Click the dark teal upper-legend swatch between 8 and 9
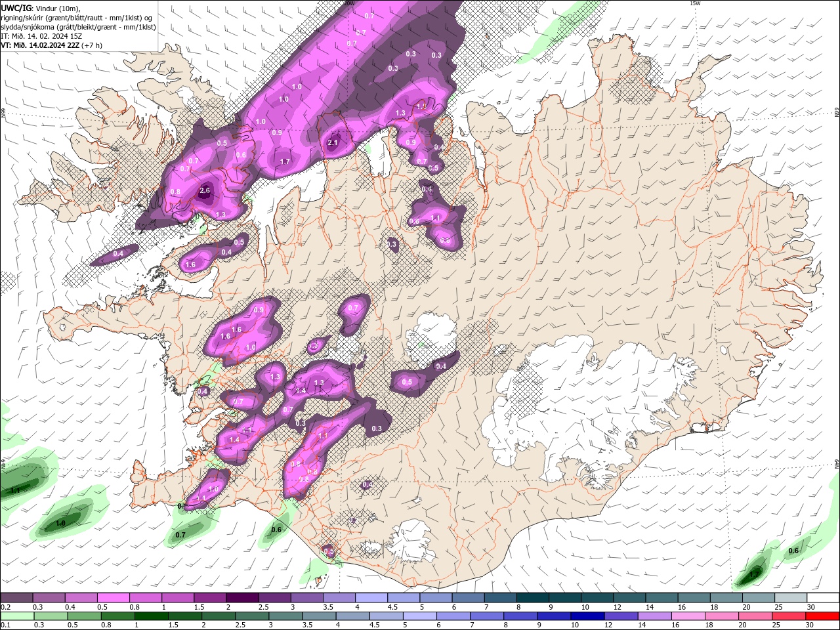840x630 pixels. point(533,598)
